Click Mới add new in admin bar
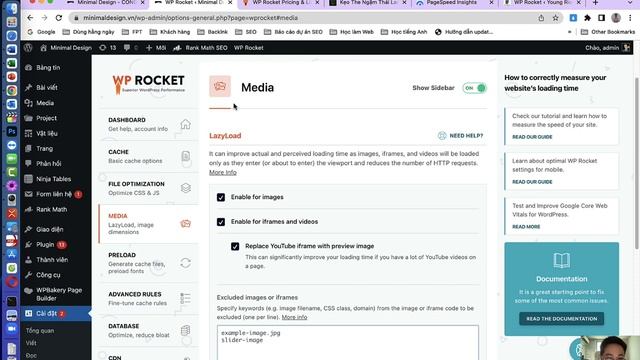 pyautogui.click(x=156, y=48)
